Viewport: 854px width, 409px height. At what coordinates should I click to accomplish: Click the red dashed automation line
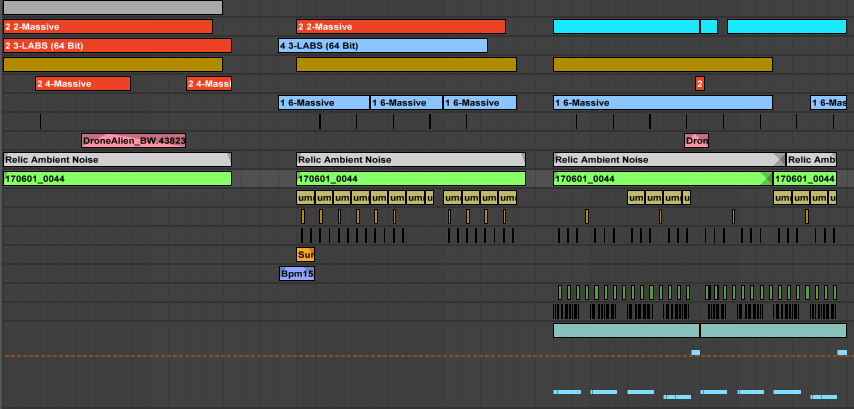point(300,355)
